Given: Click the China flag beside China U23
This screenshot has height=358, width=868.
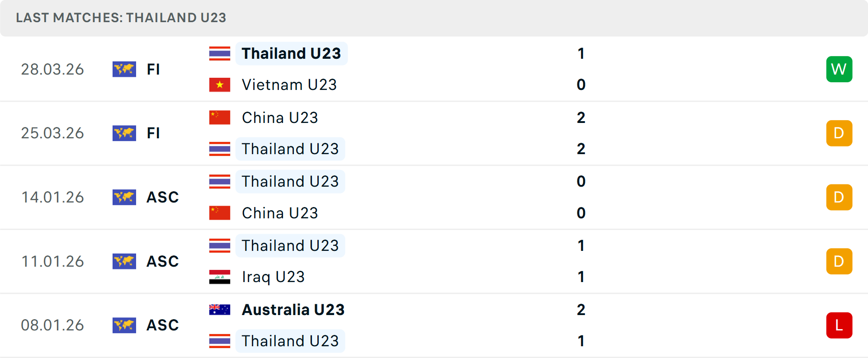Looking at the screenshot, I should tap(220, 117).
